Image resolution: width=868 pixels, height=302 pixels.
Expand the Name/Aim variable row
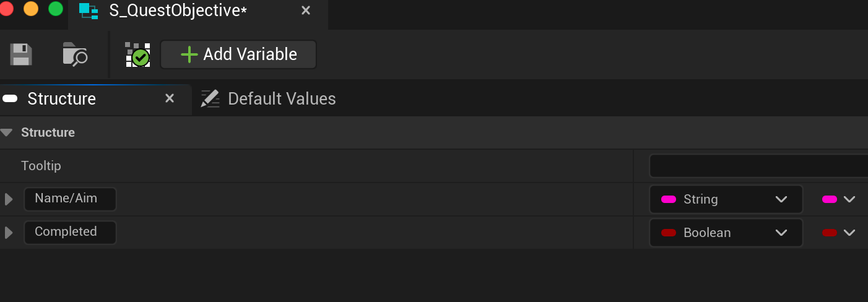tap(9, 199)
